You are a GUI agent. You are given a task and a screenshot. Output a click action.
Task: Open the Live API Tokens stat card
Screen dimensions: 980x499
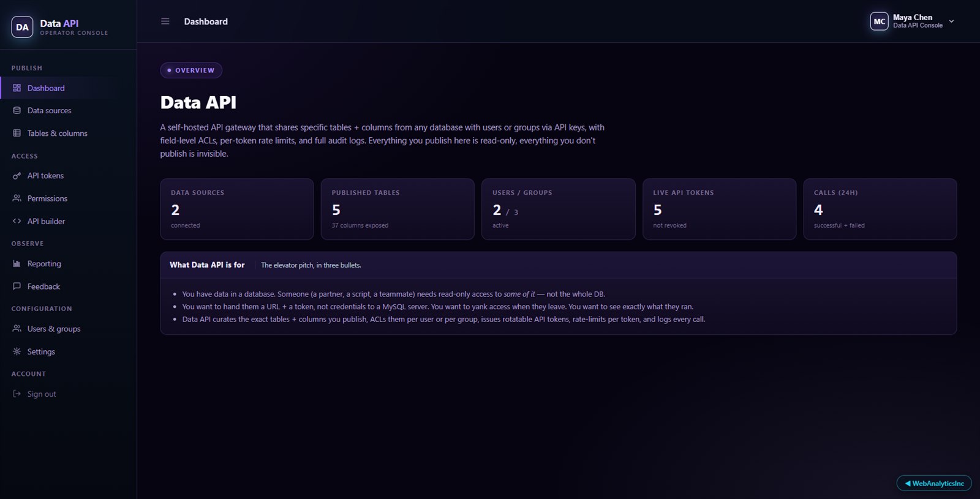(x=719, y=209)
